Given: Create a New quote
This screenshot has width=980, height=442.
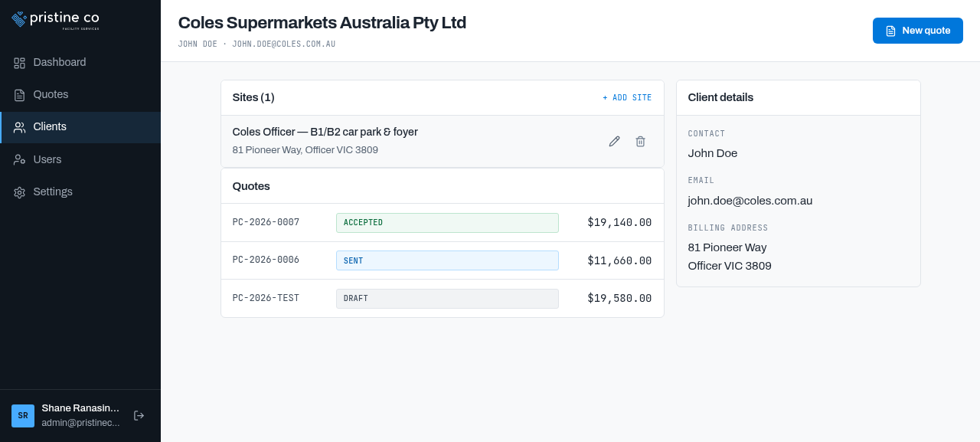Looking at the screenshot, I should click(917, 31).
